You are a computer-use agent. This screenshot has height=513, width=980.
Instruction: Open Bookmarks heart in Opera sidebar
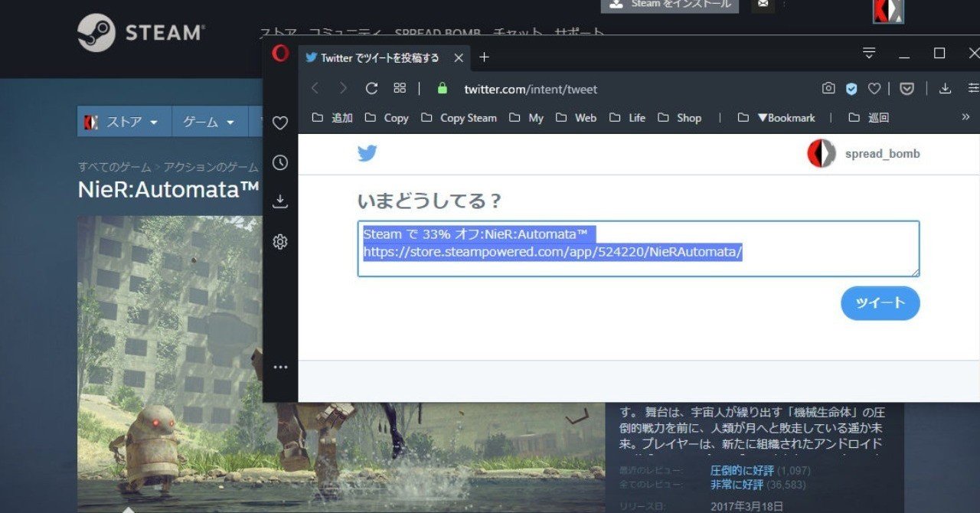(x=280, y=123)
